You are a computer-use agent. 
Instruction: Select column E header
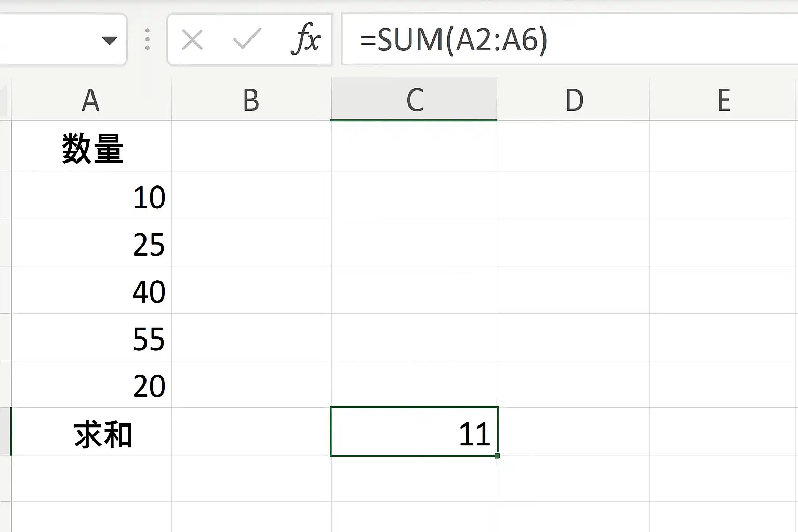pos(724,100)
